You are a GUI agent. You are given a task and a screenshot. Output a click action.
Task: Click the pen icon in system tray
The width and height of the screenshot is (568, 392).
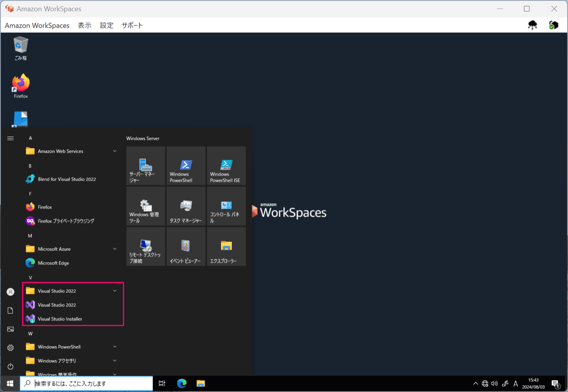click(x=505, y=384)
